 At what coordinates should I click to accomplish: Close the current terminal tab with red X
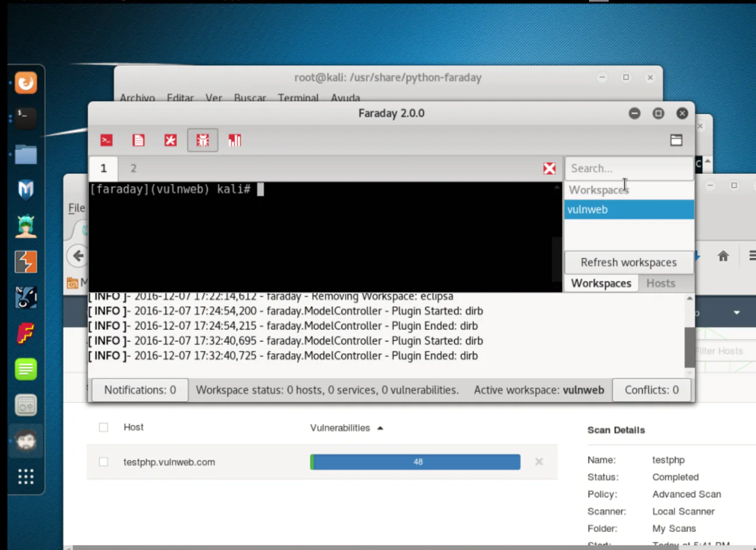[x=549, y=169]
